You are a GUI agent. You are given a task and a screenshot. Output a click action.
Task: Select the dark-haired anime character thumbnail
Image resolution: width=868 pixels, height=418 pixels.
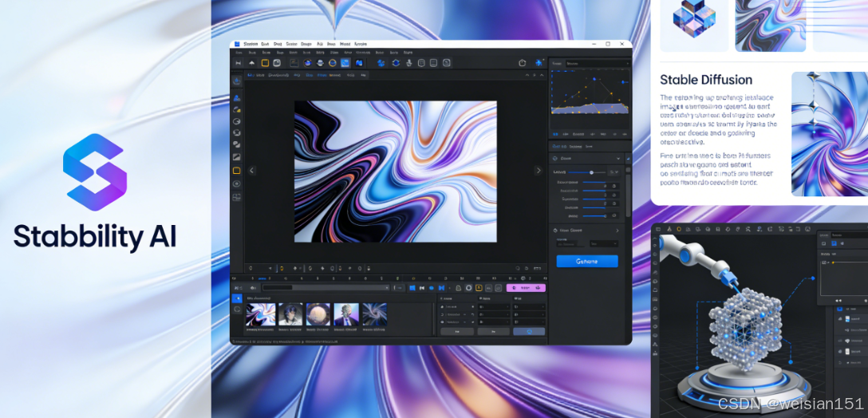click(x=290, y=314)
